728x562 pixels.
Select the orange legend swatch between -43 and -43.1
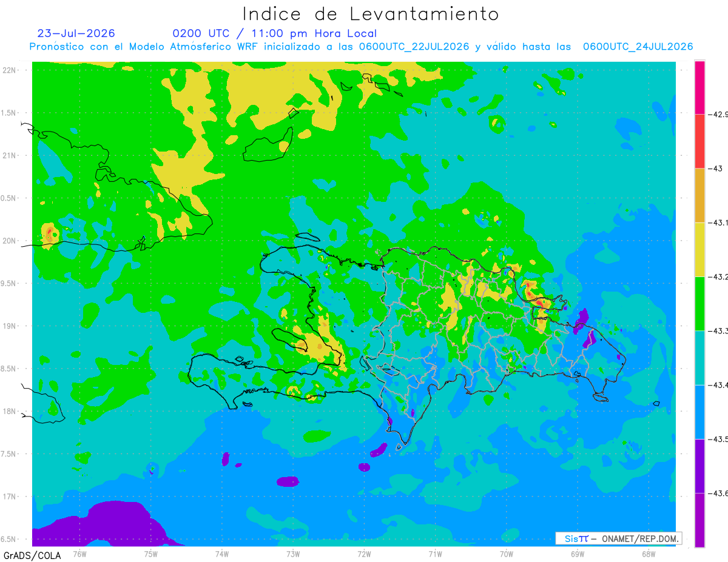pos(699,195)
